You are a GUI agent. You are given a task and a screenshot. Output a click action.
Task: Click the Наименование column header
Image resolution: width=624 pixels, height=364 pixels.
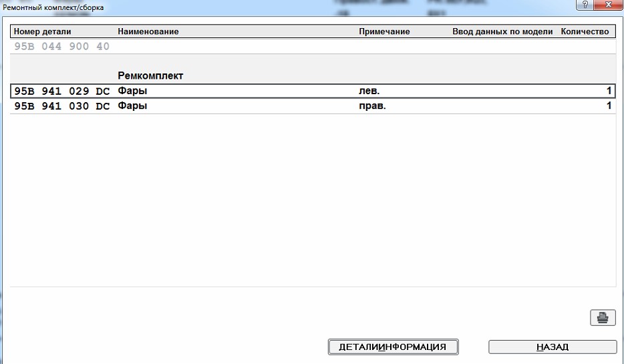(148, 31)
